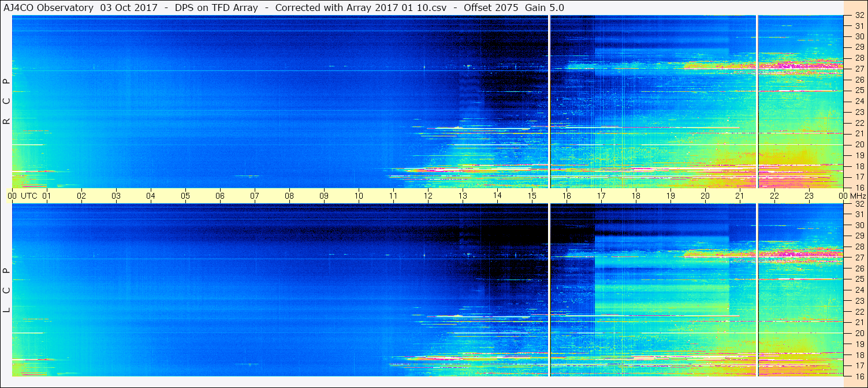
Task: Click the 20 MHz tick label of LCP panel
Action: coord(859,333)
